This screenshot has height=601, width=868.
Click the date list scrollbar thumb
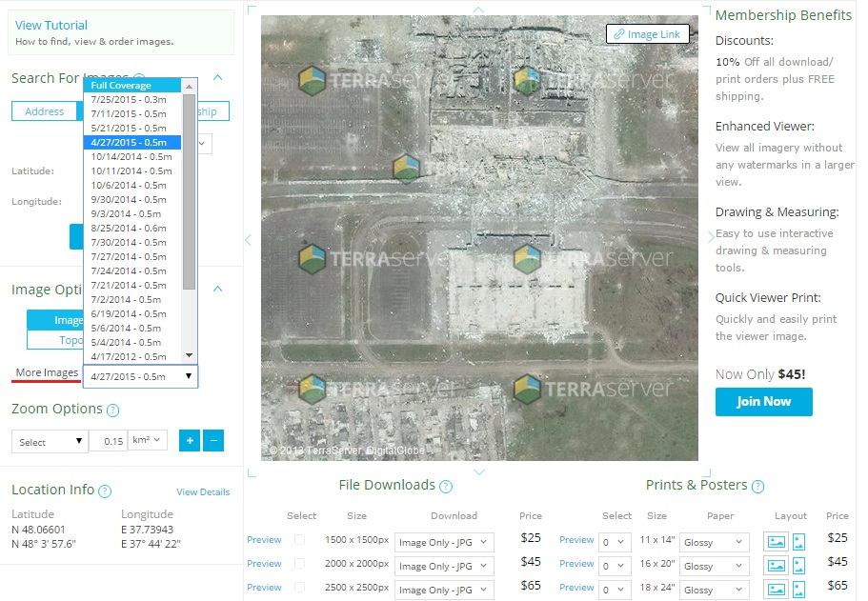click(x=190, y=191)
